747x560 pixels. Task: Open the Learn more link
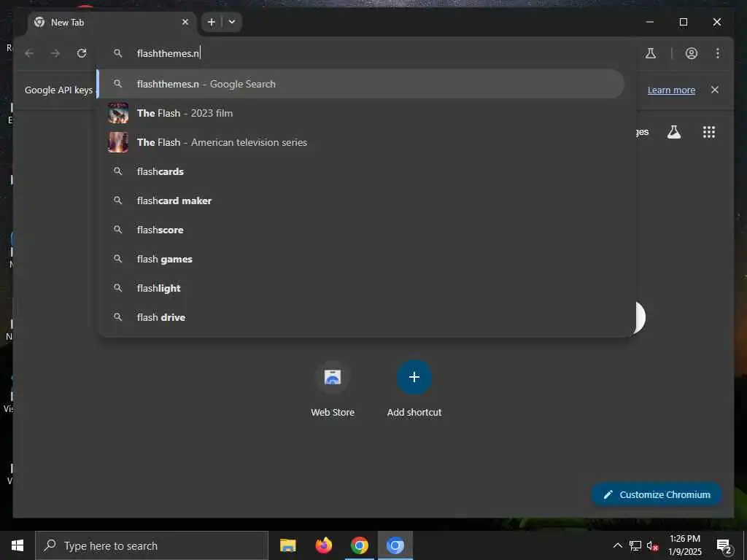671,90
